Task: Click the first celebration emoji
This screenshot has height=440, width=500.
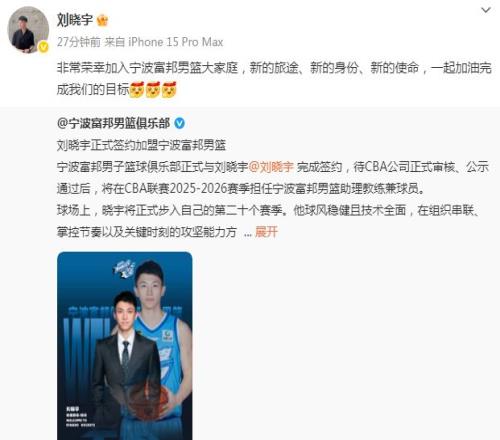Action: click(136, 89)
